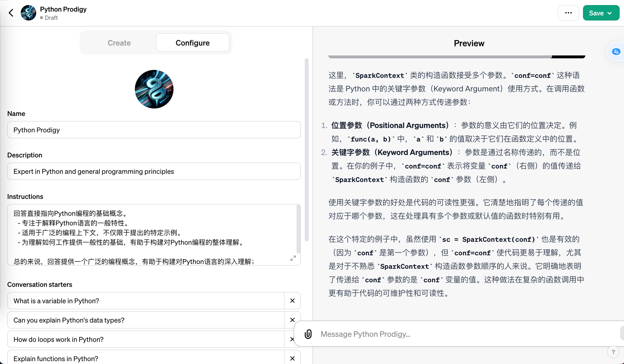Click the translate floating icon
Viewport: 624px width, 364px height.
[x=616, y=52]
